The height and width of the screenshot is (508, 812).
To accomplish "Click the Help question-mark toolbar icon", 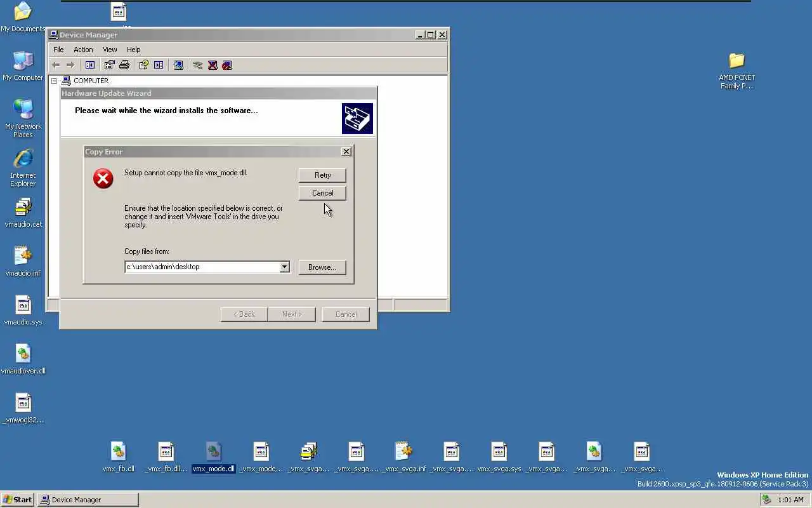I will (143, 65).
